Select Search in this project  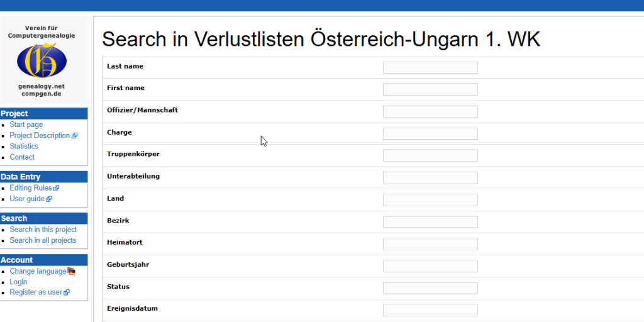(x=43, y=230)
